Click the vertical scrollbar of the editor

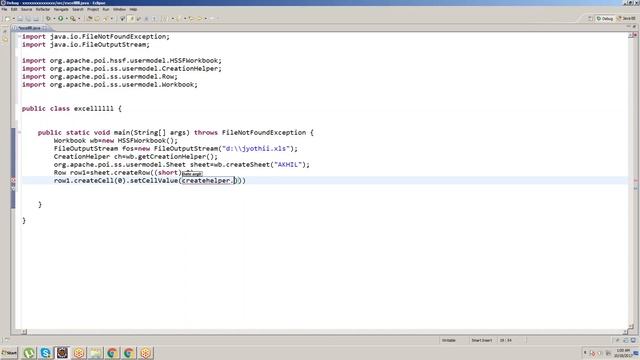point(631,181)
